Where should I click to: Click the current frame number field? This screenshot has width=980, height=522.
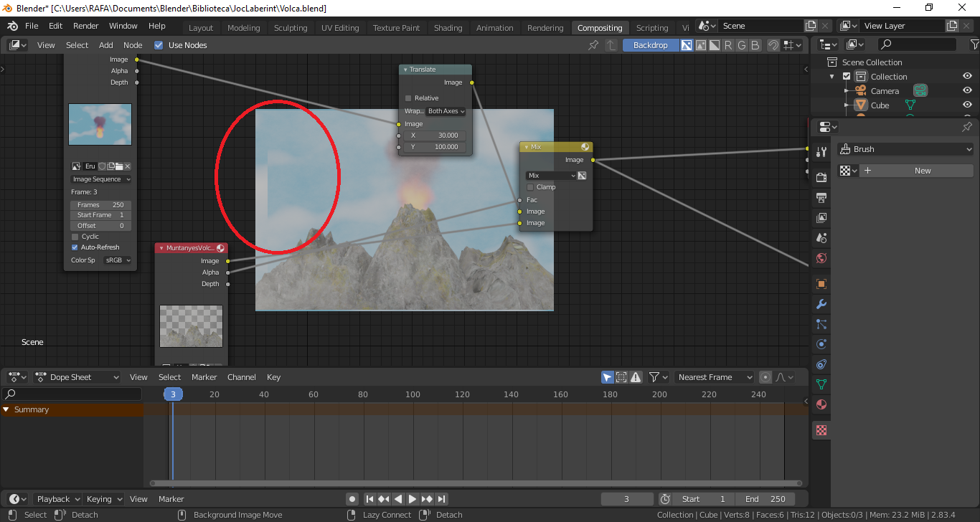click(x=627, y=499)
